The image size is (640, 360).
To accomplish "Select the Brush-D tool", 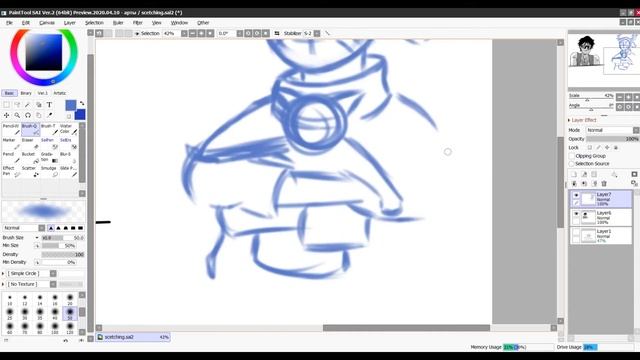I will (31, 129).
